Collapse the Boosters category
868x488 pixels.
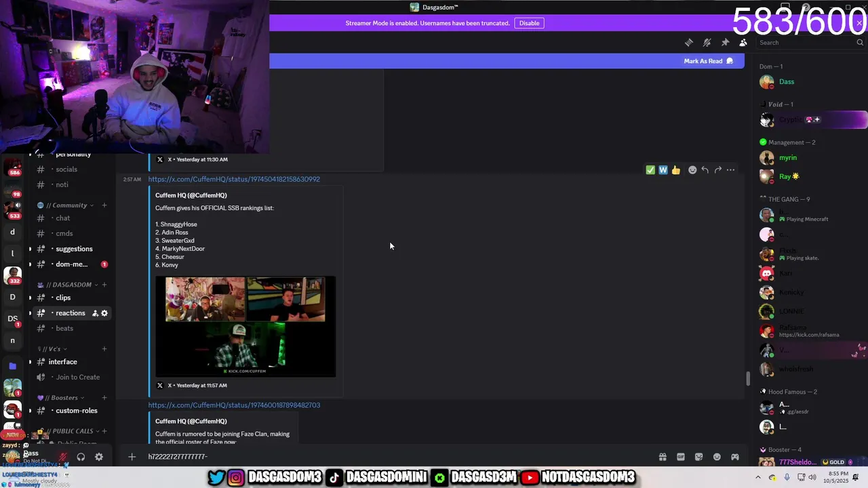61,398
